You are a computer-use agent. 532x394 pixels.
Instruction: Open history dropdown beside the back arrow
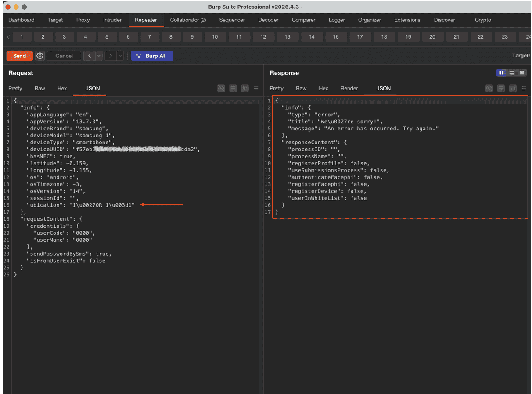coord(99,56)
